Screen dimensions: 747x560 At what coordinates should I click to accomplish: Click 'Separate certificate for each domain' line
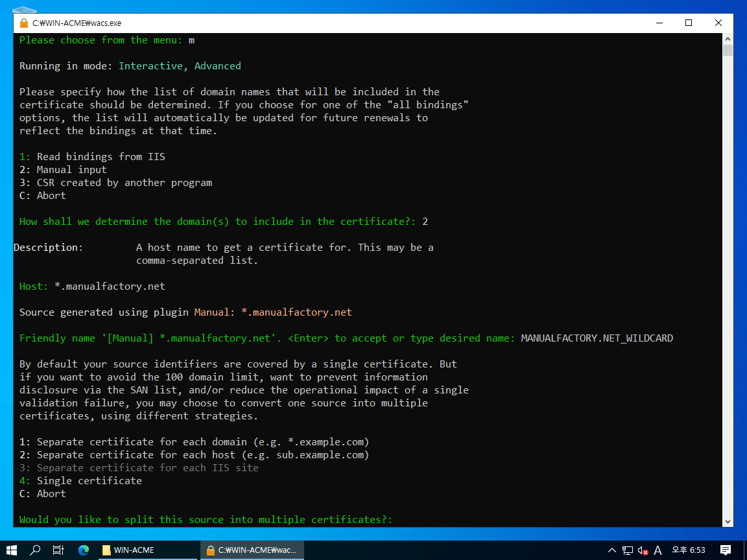point(195,442)
